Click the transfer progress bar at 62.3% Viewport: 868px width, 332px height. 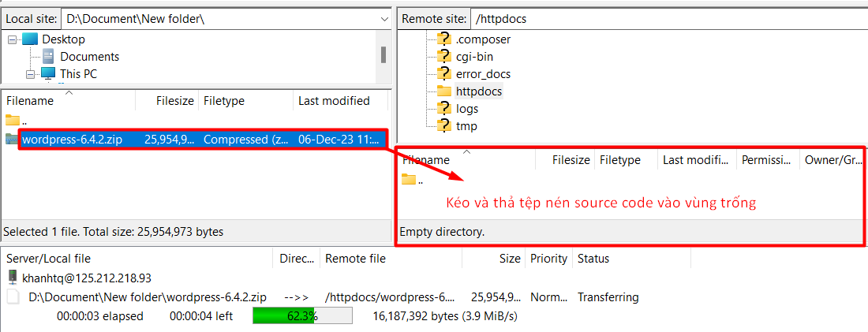click(302, 316)
